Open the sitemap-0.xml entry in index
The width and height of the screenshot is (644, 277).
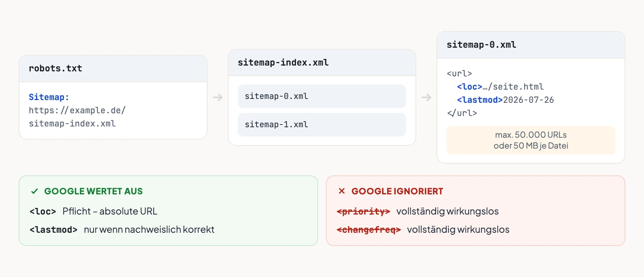click(x=322, y=96)
